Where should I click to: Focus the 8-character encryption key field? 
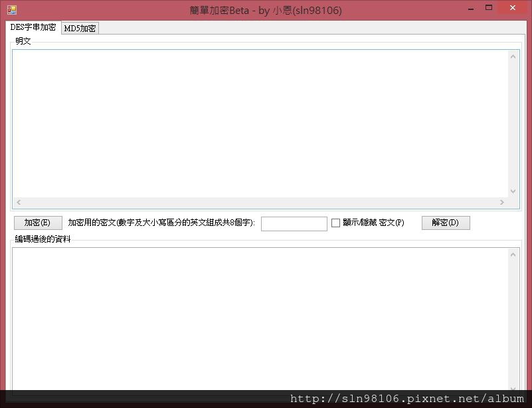(x=294, y=224)
